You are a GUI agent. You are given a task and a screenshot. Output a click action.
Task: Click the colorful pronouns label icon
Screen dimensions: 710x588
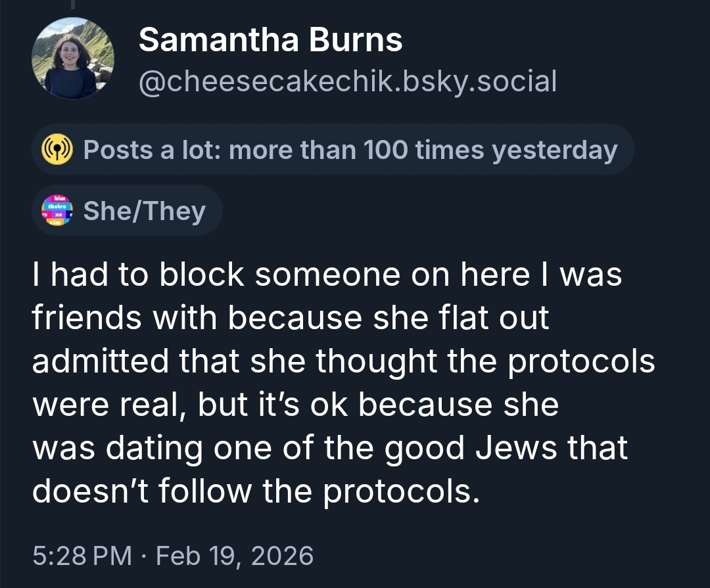click(x=56, y=211)
